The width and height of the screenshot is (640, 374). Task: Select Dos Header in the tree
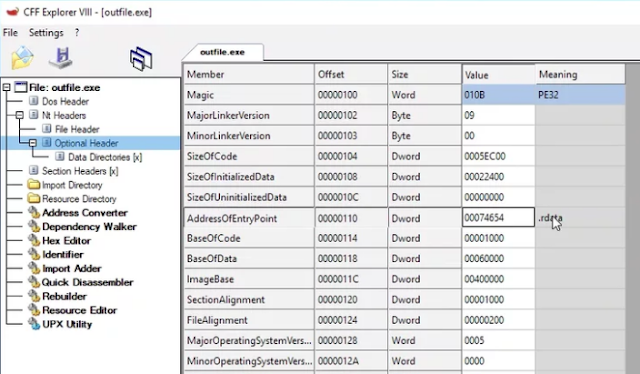coord(65,101)
